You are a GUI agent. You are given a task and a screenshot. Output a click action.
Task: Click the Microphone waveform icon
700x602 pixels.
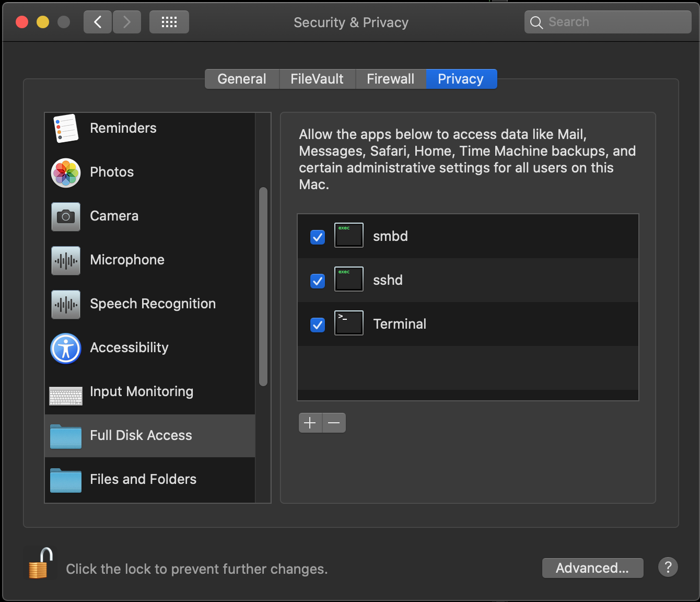tap(66, 260)
